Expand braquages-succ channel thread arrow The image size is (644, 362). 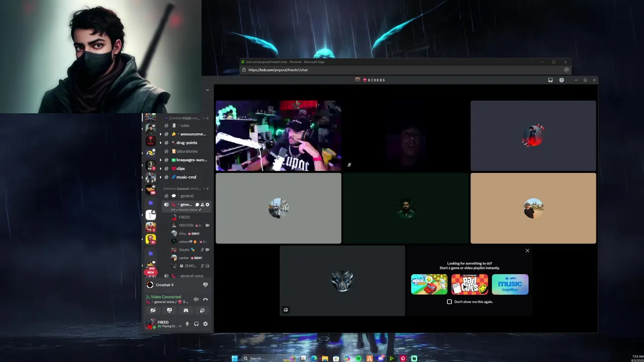(160, 160)
